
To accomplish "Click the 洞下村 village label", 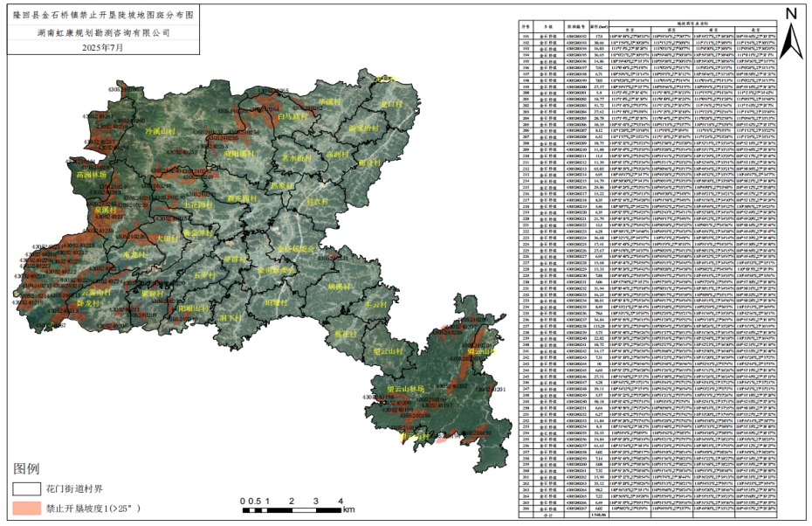I will tap(231, 319).
